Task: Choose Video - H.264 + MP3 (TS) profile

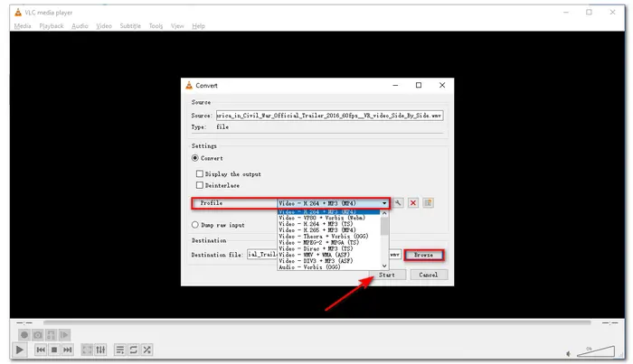Action: [x=328, y=224]
